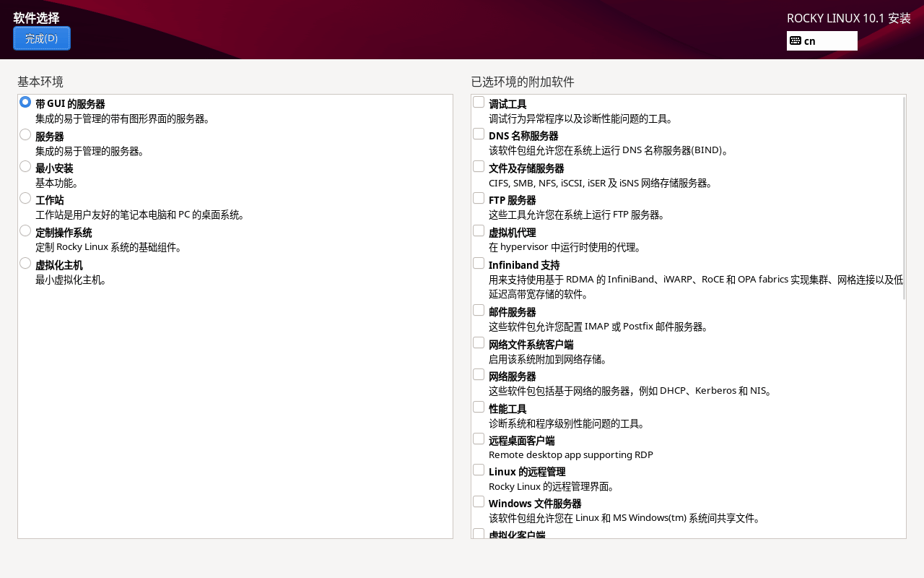Image resolution: width=924 pixels, height=578 pixels.
Task: Tick the 虚拟机代理 checkbox
Action: (x=479, y=230)
